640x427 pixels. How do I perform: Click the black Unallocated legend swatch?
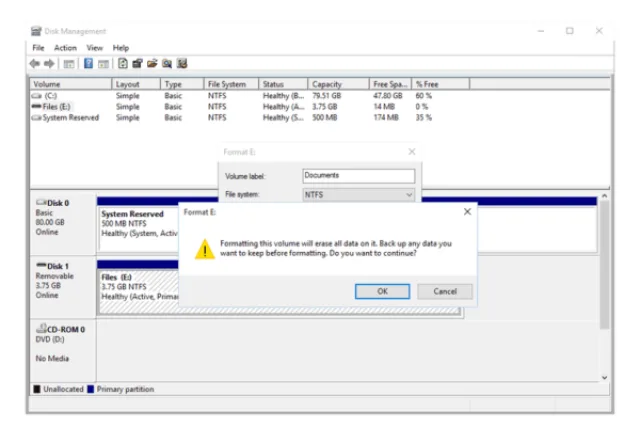(x=37, y=389)
